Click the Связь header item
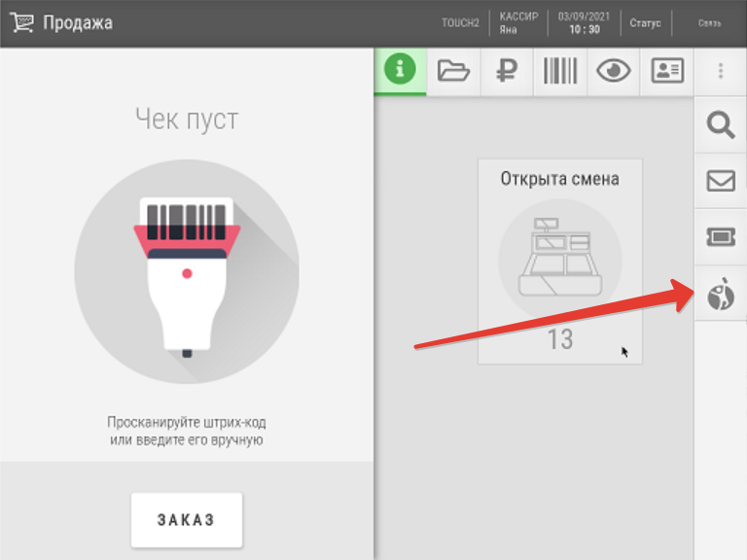Viewport: 747px width, 560px height. click(x=709, y=23)
